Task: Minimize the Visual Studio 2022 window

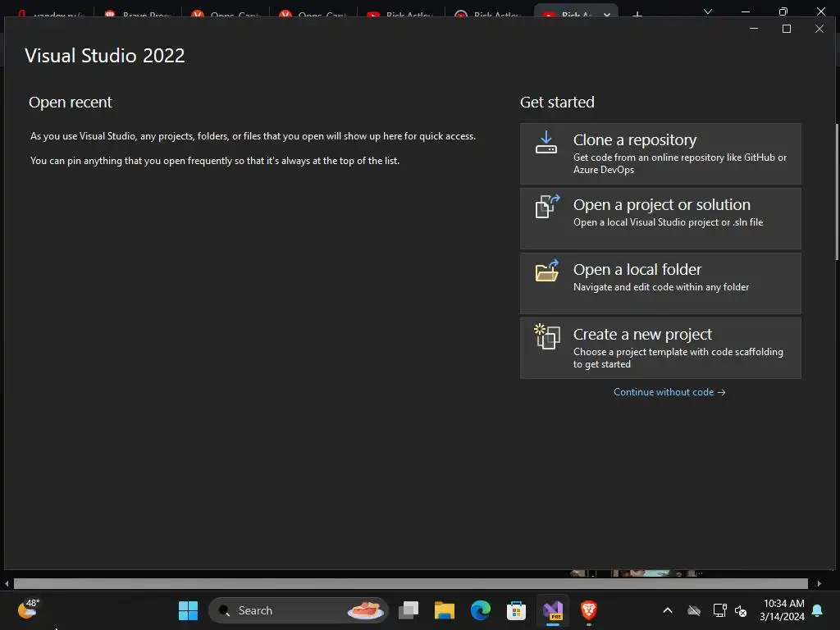Action: click(754, 29)
